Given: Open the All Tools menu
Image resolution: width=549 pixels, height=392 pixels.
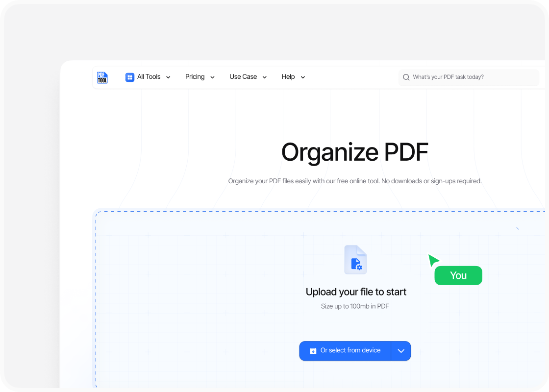Looking at the screenshot, I should click(x=149, y=77).
